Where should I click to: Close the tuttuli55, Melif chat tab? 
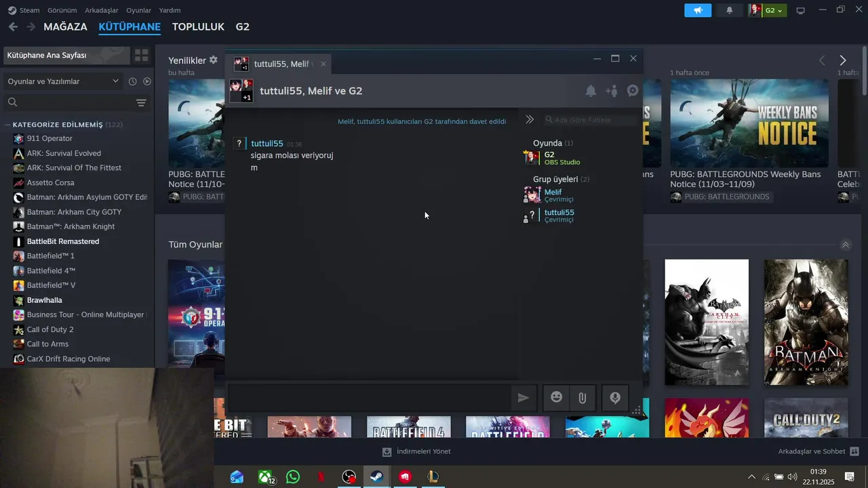coord(323,64)
